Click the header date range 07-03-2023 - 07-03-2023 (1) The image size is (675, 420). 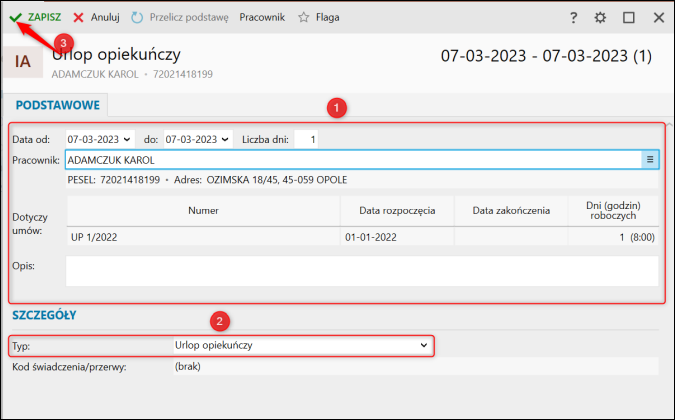click(546, 56)
